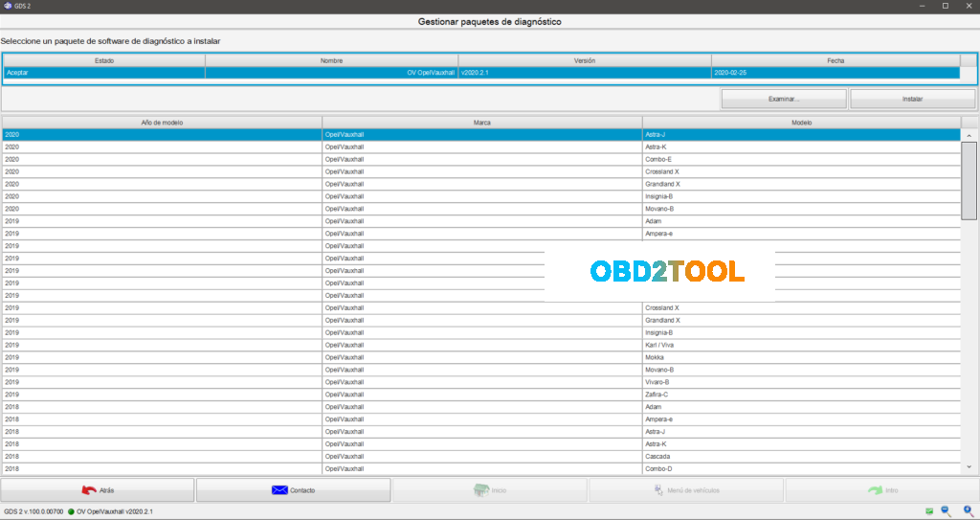Viewport: 980px width, 520px height.
Task: Sort by the Año de modelo column header
Action: (162, 123)
